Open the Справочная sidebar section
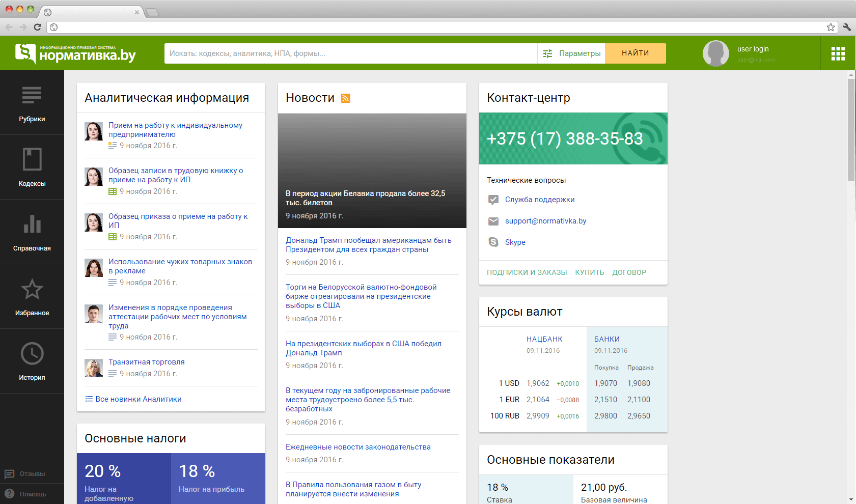856x504 pixels. point(32,232)
